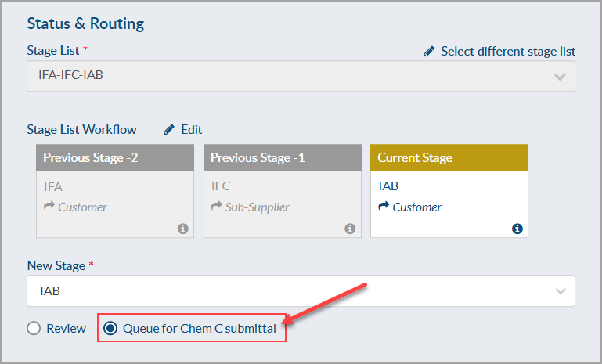This screenshot has height=364, width=602.
Task: Click the Select different stage list link
Action: pyautogui.click(x=508, y=52)
